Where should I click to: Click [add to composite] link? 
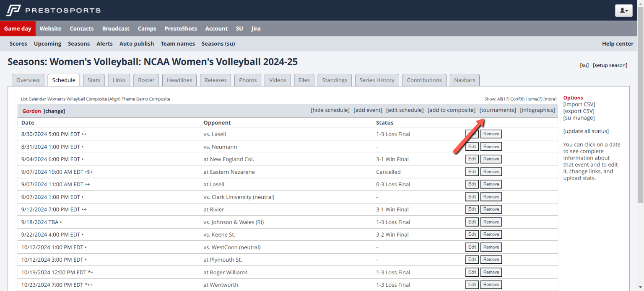click(x=451, y=110)
